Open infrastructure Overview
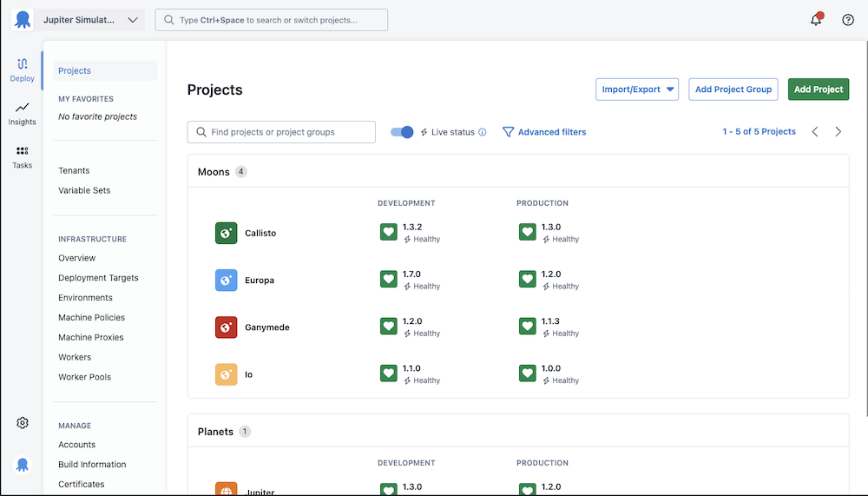Viewport: 868px width, 496px height. click(76, 258)
